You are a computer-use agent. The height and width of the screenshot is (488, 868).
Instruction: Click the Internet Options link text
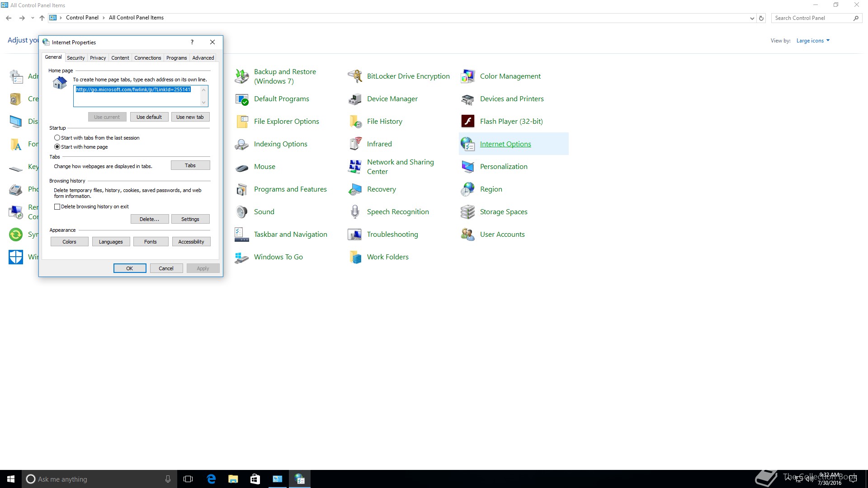505,144
